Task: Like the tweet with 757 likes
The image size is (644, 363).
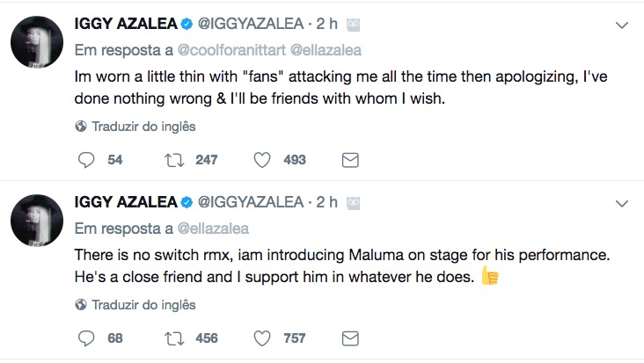Action: click(x=261, y=338)
